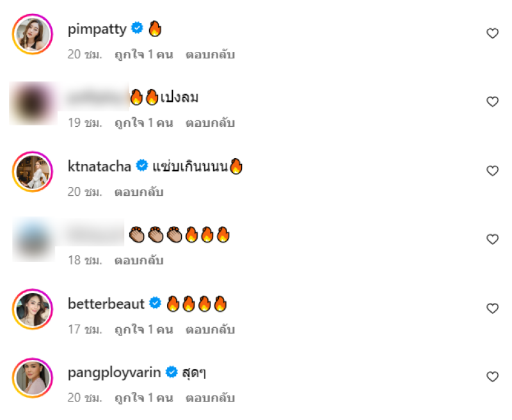Like betterbeaut's comment with heart icon
The height and width of the screenshot is (420, 512).
coord(492,309)
